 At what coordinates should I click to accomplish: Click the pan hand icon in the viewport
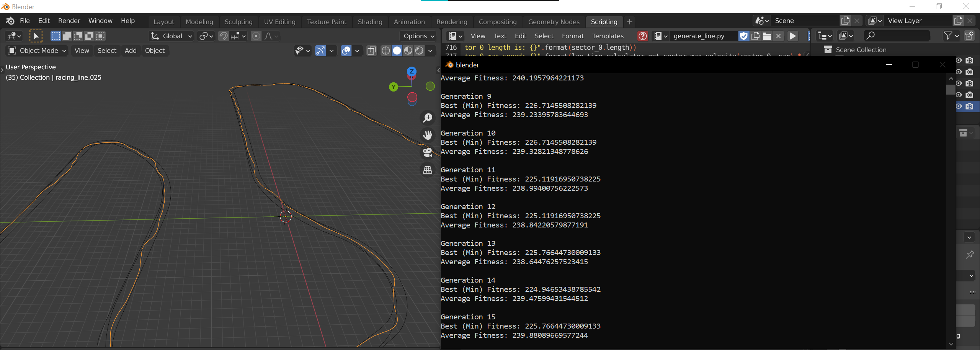[428, 135]
